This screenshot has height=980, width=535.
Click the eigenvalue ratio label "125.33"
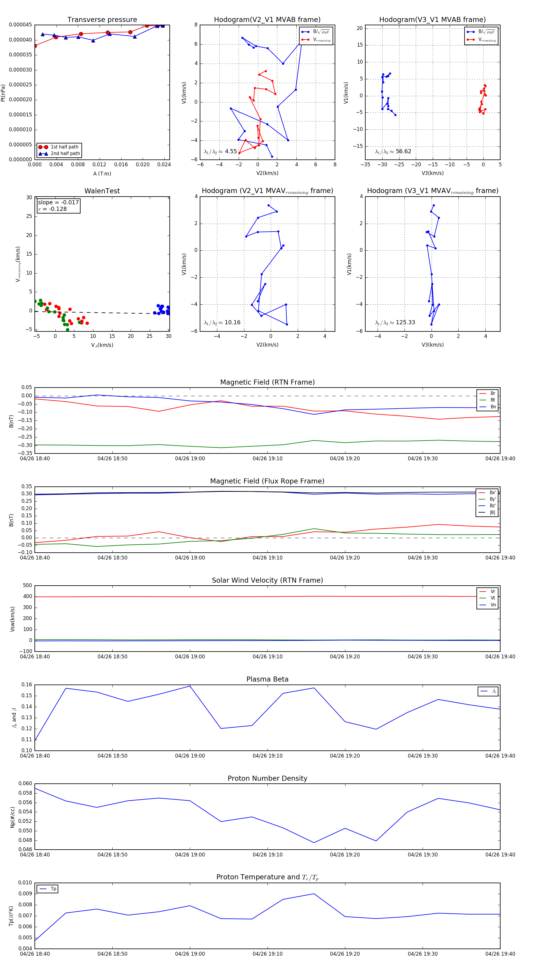coord(395,323)
